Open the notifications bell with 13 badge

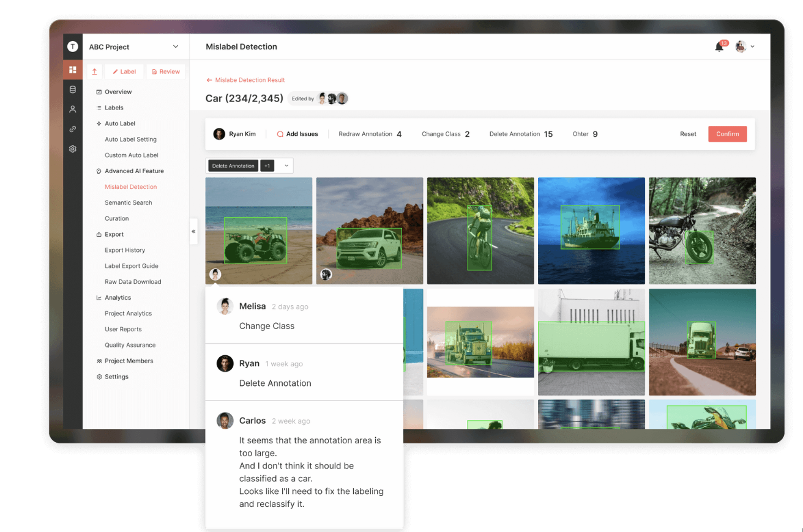click(720, 46)
